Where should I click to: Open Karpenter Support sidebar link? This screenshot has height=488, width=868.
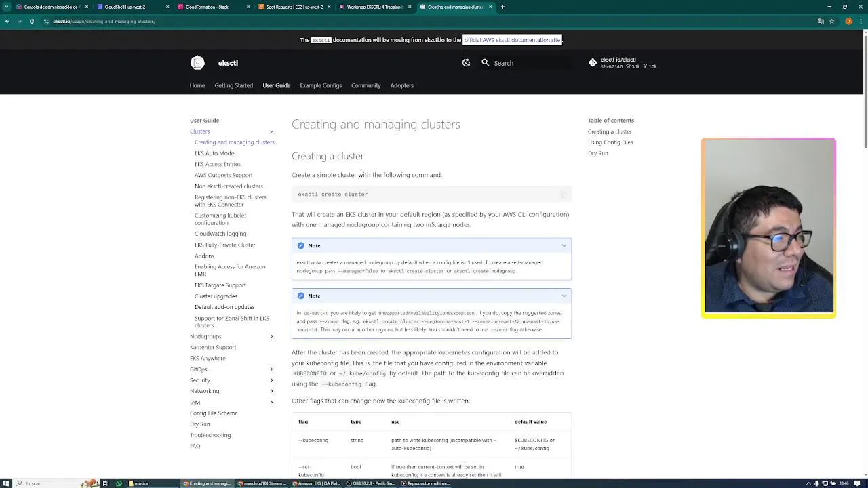(213, 347)
